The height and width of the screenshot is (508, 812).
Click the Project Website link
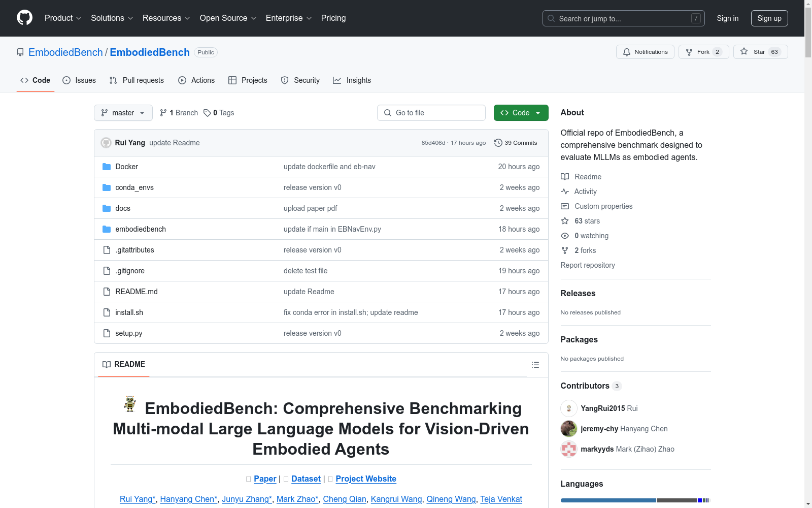(366, 479)
